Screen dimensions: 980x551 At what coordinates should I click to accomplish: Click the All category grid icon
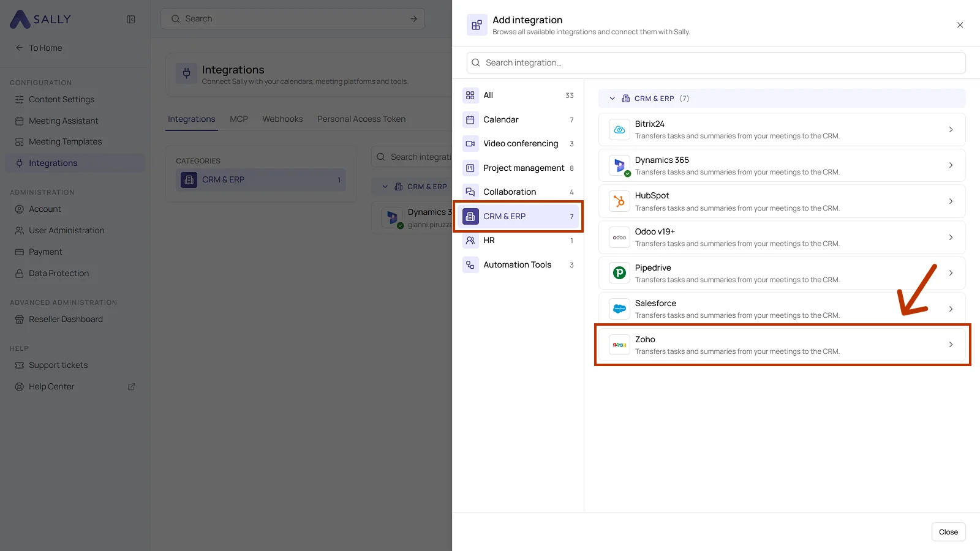pos(470,96)
